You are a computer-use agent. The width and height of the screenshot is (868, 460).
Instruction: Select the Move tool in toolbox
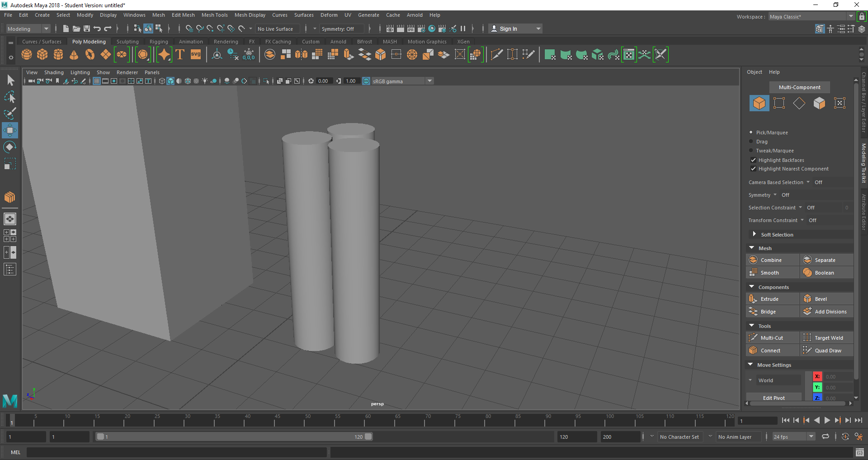(10, 130)
